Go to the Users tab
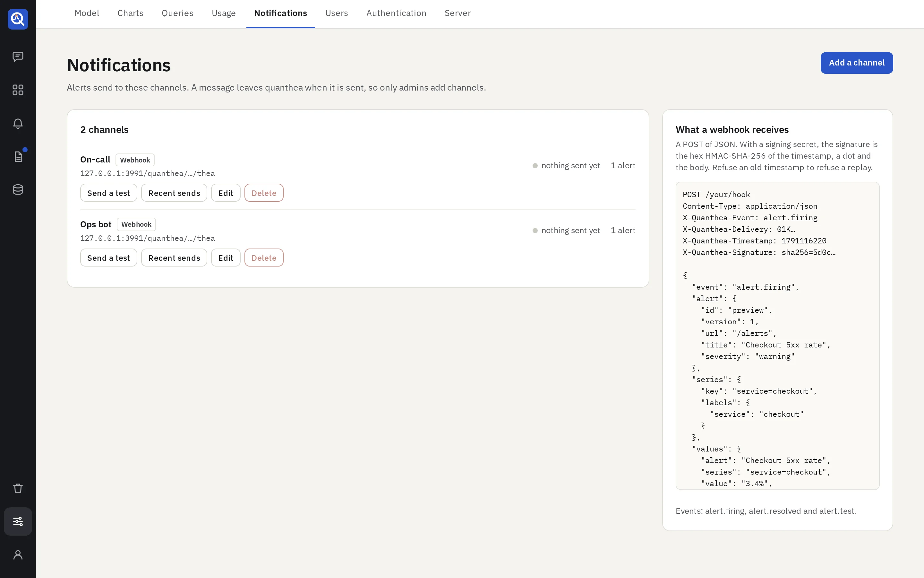This screenshot has height=578, width=924. click(x=336, y=13)
